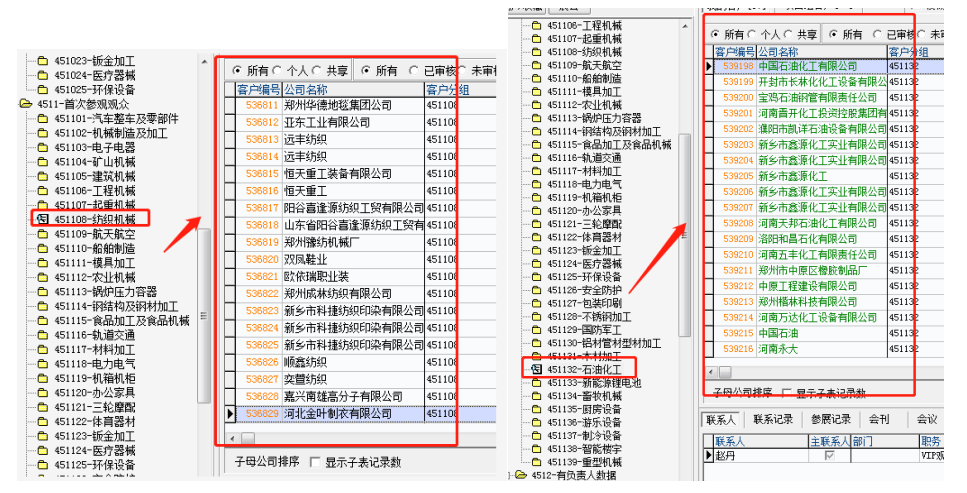This screenshot has width=967, height=493.
Task: Choose 个人 radio above the 纺织机械 customer list
Action: (278, 71)
